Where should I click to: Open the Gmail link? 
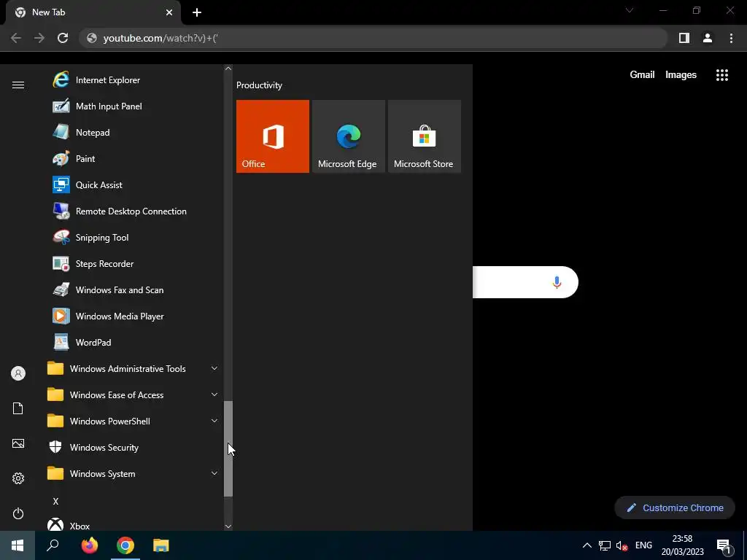pos(642,75)
